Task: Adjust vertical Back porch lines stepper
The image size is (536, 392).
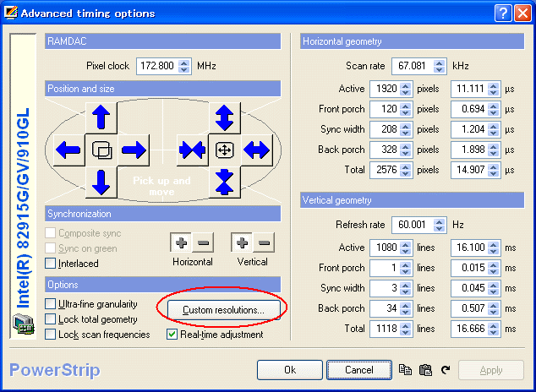Action: (x=406, y=308)
